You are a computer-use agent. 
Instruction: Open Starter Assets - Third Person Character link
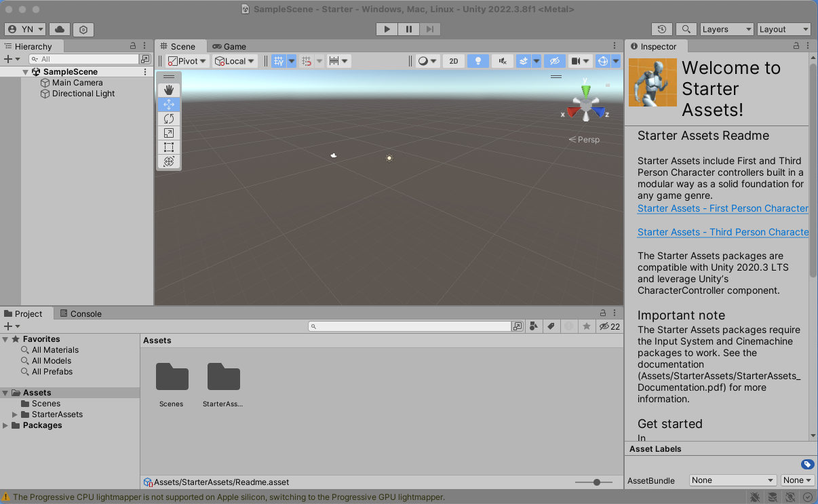(x=722, y=232)
